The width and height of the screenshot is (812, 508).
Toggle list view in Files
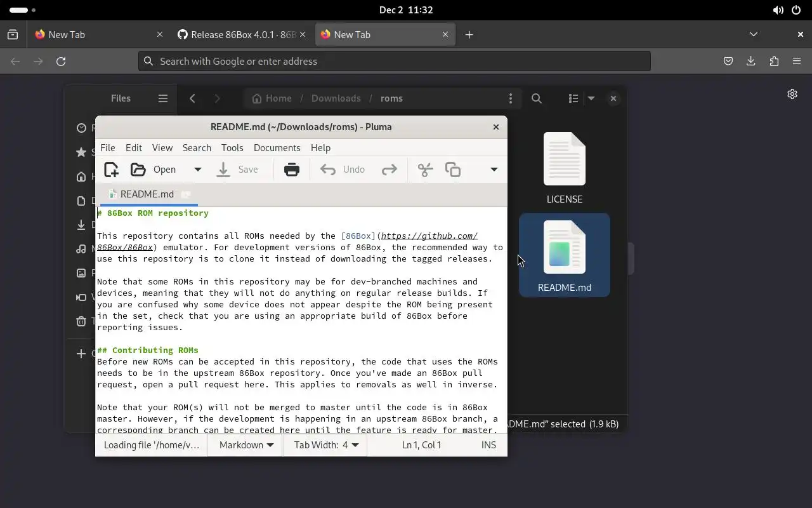[x=573, y=98]
